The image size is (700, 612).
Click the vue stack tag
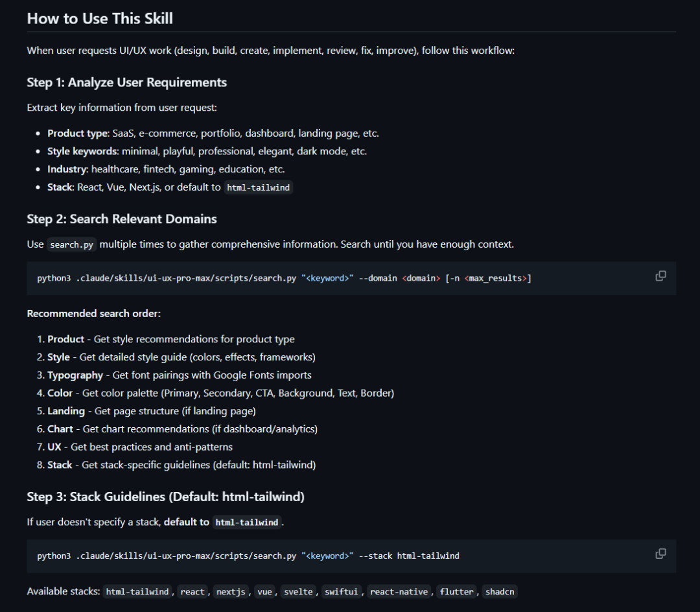coord(264,591)
